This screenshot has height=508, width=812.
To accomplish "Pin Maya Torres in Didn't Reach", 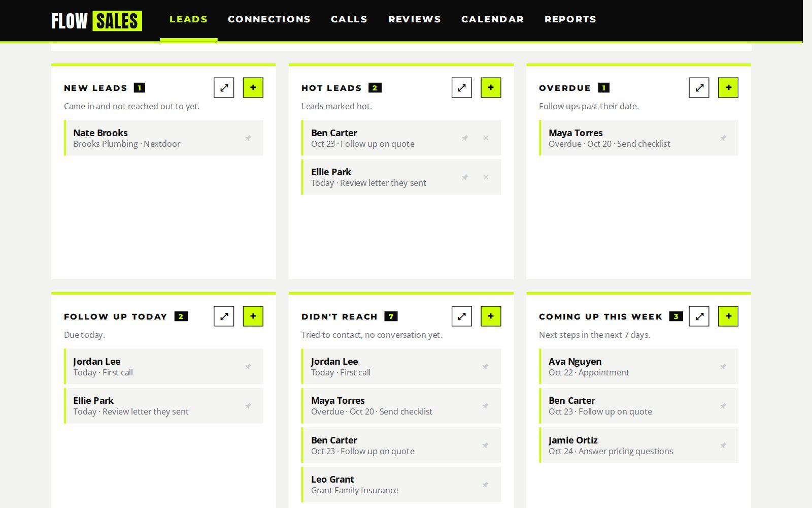I will 486,406.
